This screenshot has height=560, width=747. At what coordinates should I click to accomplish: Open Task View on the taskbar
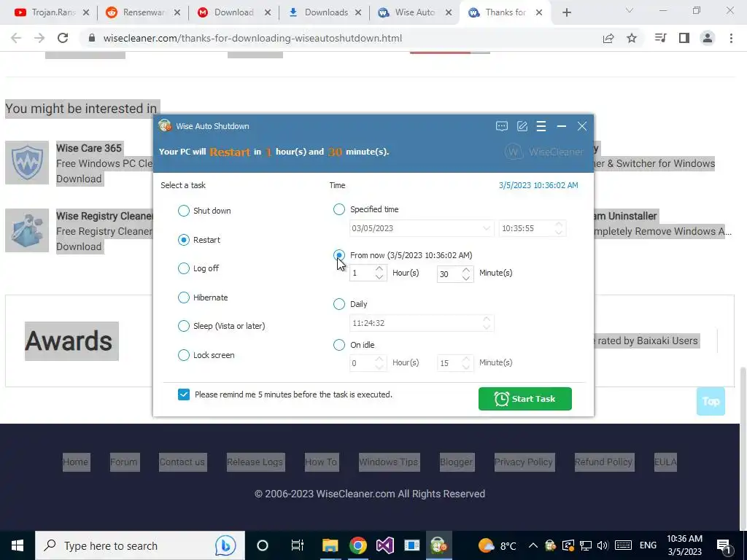click(298, 545)
